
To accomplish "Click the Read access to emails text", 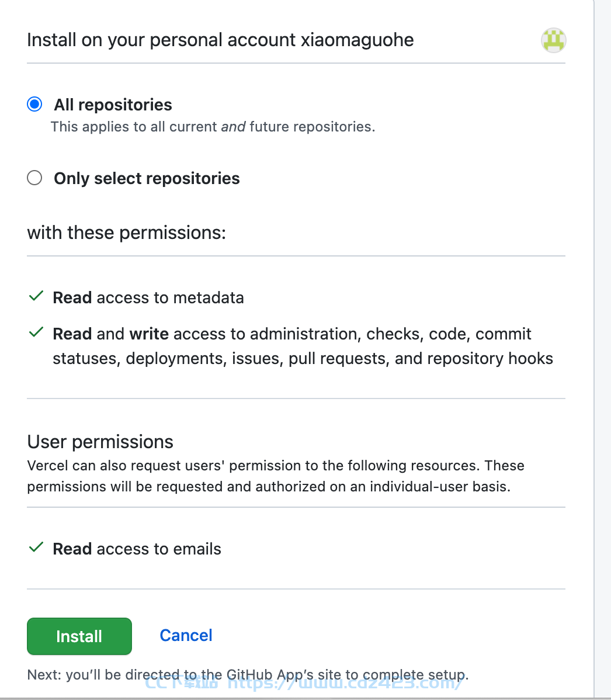I will pyautogui.click(x=137, y=549).
